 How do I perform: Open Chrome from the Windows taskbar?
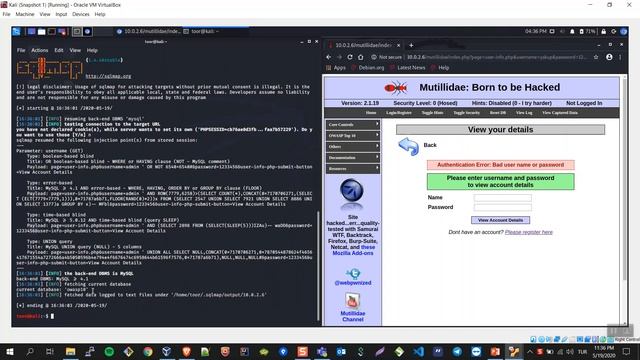[x=148, y=351]
